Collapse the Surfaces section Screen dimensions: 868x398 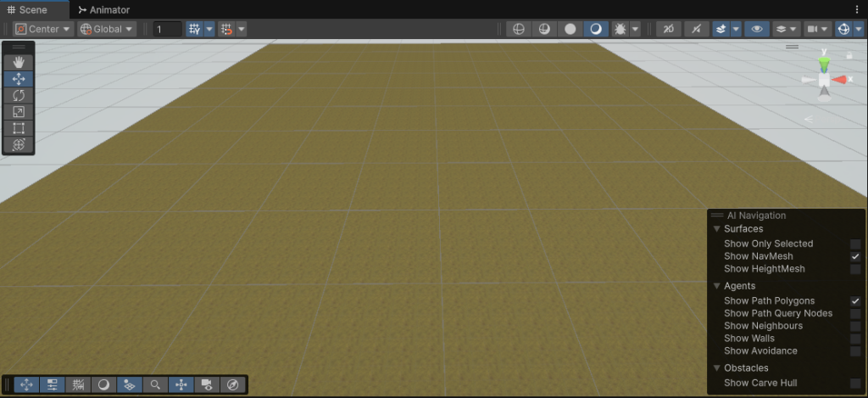click(717, 229)
